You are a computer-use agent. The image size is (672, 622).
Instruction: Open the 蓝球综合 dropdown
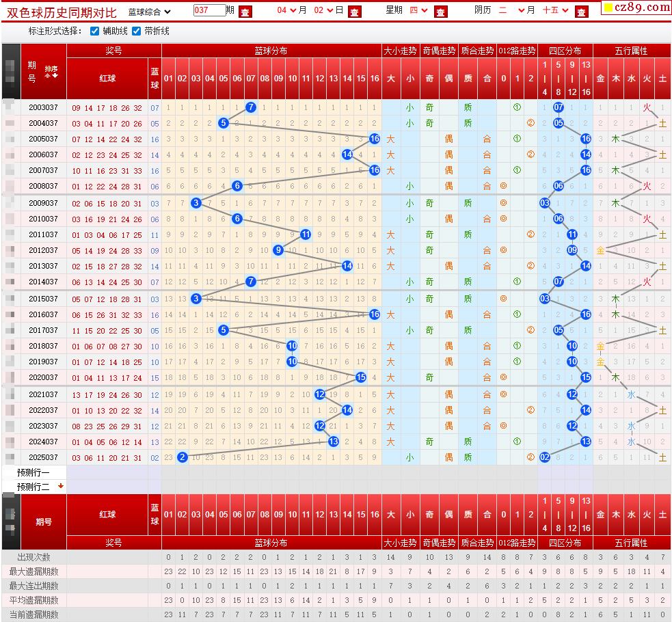[149, 12]
